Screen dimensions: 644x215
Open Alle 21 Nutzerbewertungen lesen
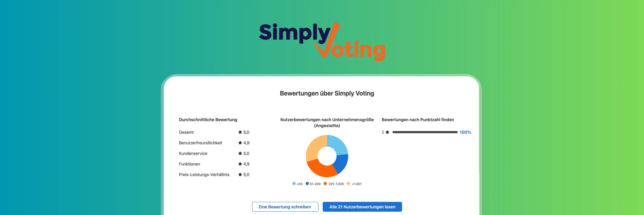[362, 207]
